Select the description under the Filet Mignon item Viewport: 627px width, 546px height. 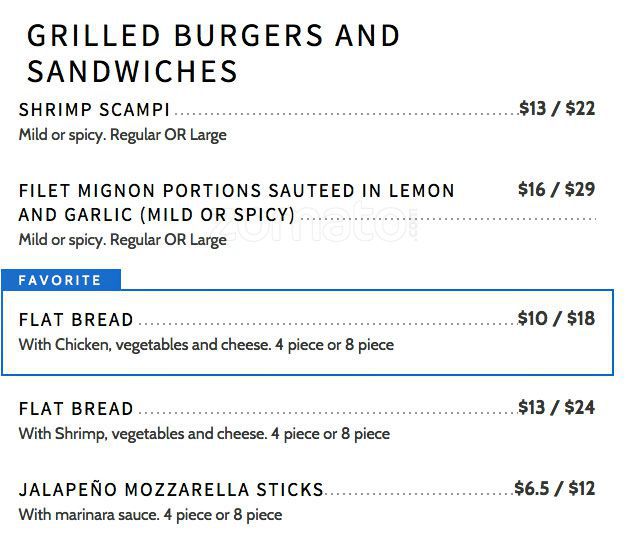122,240
